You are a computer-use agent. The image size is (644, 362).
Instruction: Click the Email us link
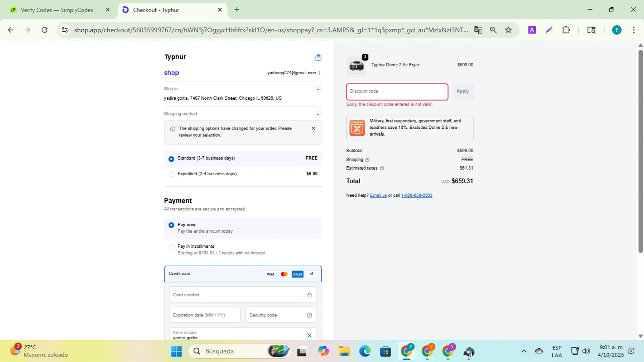[x=378, y=195]
